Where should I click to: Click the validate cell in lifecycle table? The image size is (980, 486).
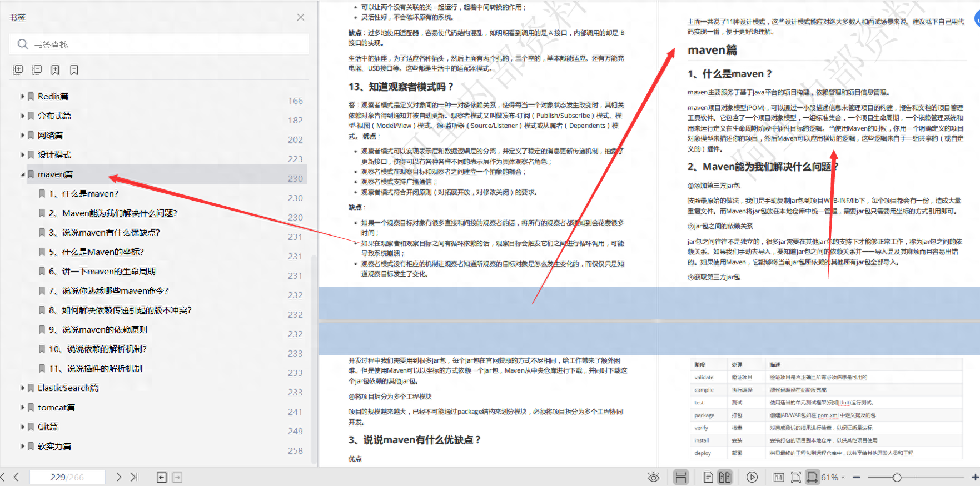click(x=704, y=378)
